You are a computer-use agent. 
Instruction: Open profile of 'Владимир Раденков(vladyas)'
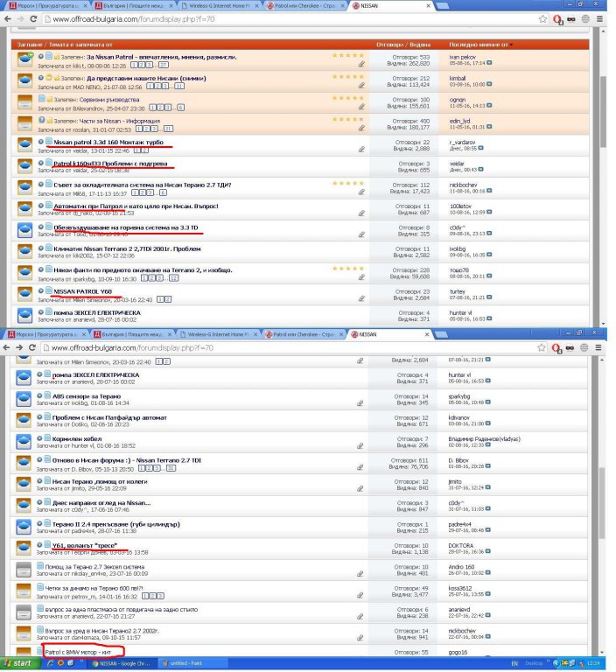tap(484, 439)
